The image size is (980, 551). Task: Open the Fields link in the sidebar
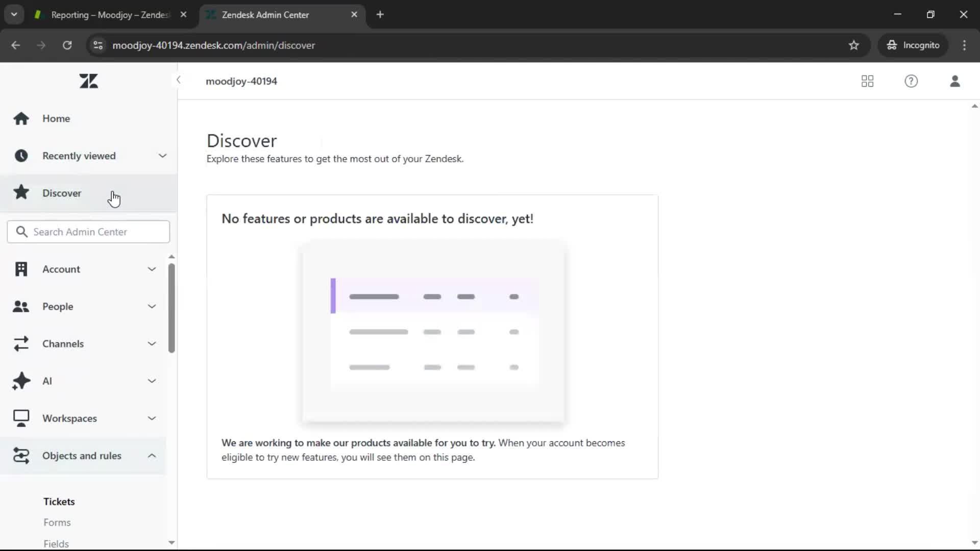point(56,543)
